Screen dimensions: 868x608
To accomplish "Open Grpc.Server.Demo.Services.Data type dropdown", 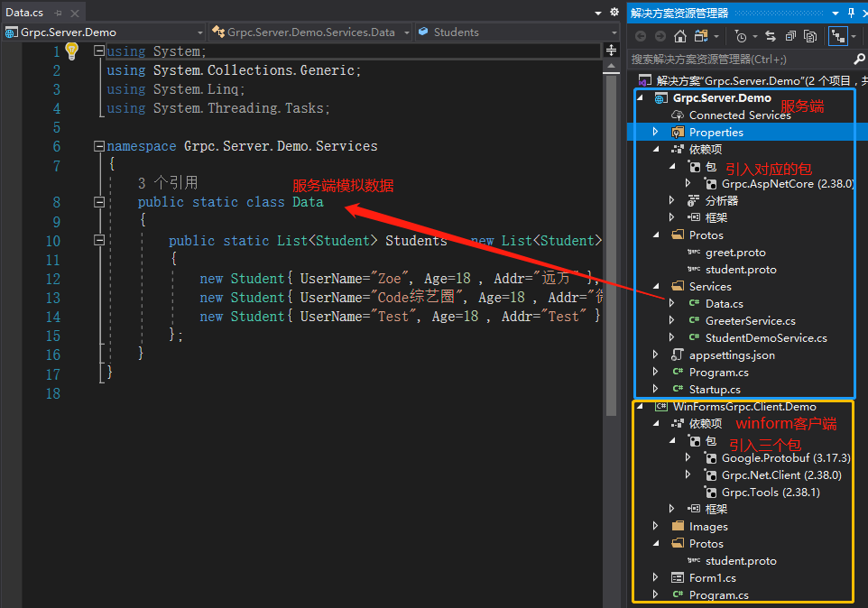I will point(310,32).
